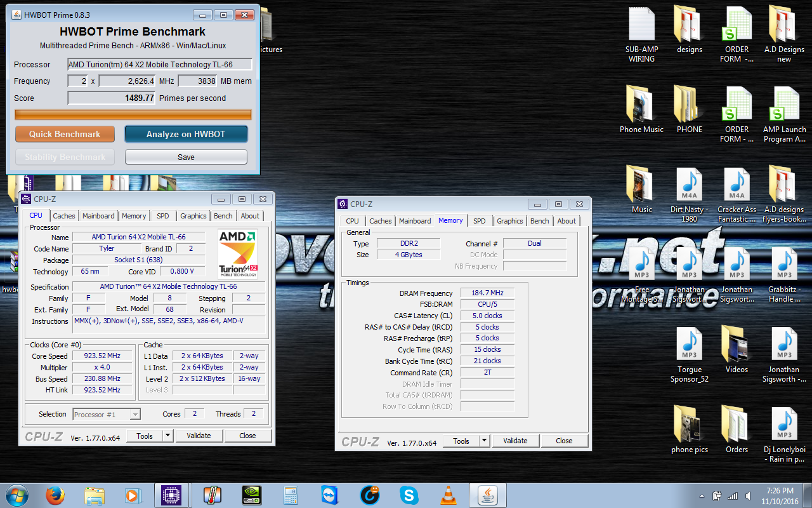Open the SUB-AMP WIRING desktop file
Image resolution: width=812 pixels, height=508 pixels.
coord(641,35)
